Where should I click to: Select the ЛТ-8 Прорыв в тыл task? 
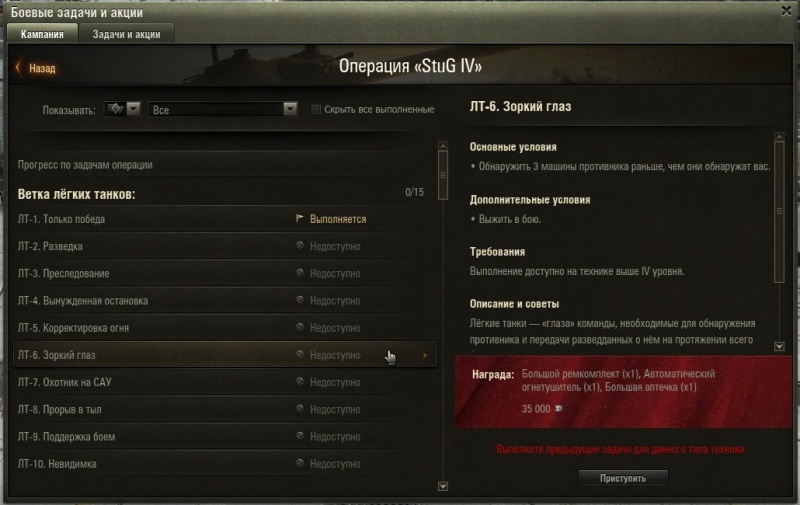tap(224, 409)
